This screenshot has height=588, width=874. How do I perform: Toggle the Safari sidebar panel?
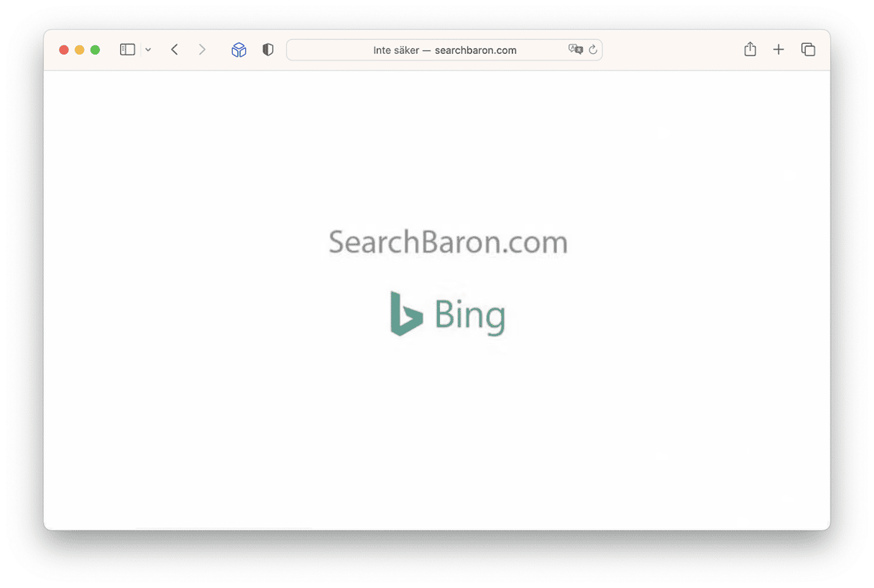point(127,50)
